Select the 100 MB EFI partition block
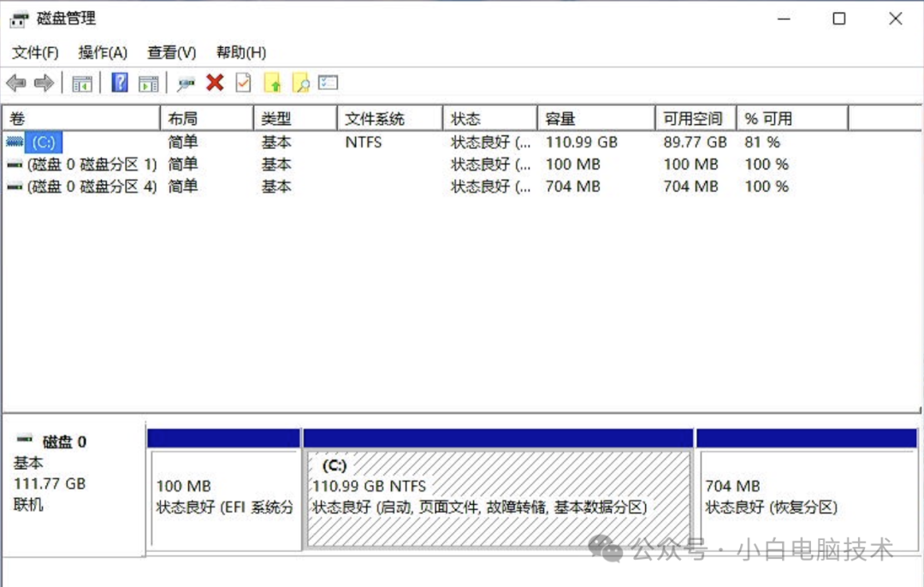Screen dimensions: 924x587 point(224,498)
